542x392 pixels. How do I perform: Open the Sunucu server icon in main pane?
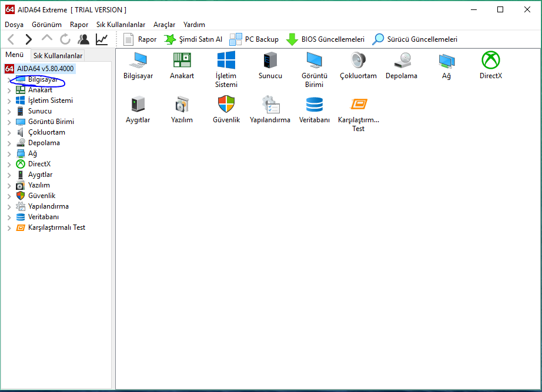pyautogui.click(x=270, y=60)
